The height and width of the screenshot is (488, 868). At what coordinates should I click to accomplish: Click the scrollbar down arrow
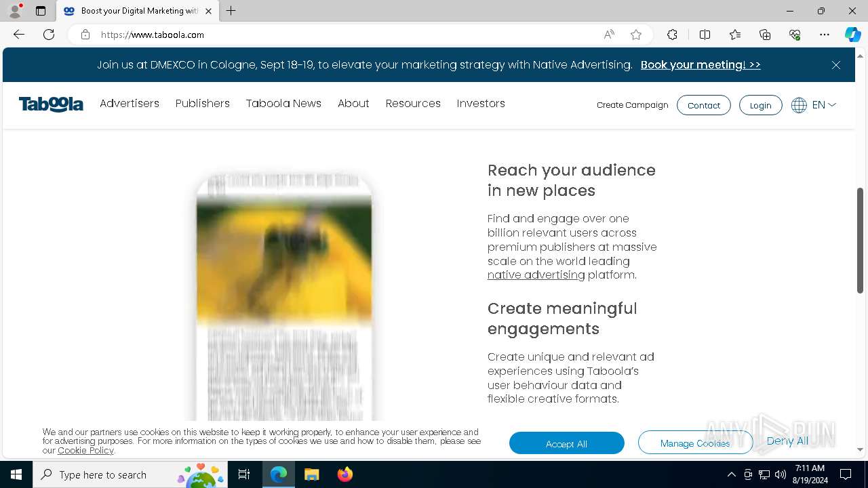coord(860,449)
